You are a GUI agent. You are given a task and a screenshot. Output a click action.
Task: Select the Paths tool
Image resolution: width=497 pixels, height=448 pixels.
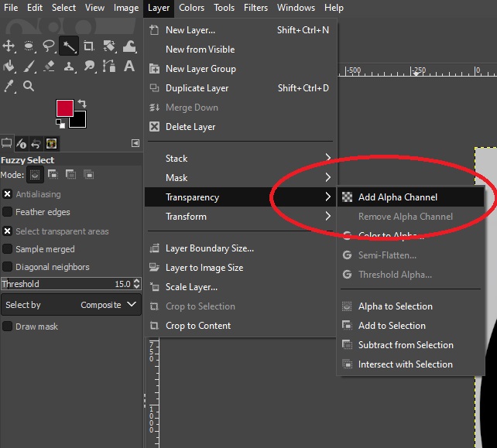pos(109,67)
